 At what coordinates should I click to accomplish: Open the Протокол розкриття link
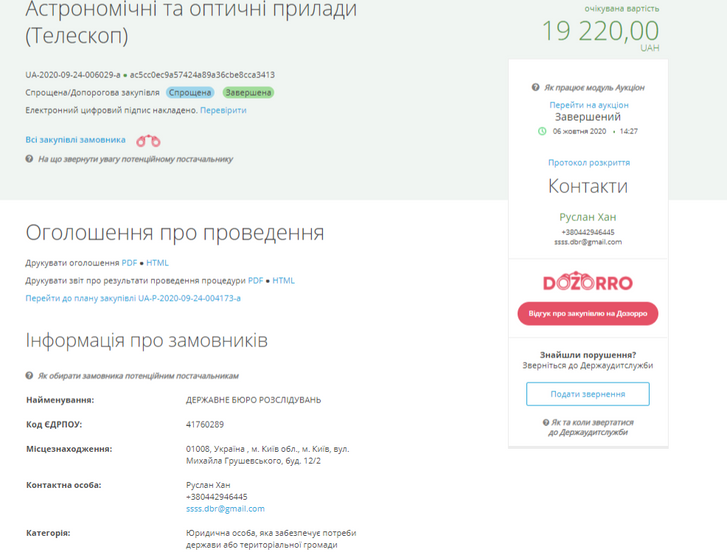point(589,162)
